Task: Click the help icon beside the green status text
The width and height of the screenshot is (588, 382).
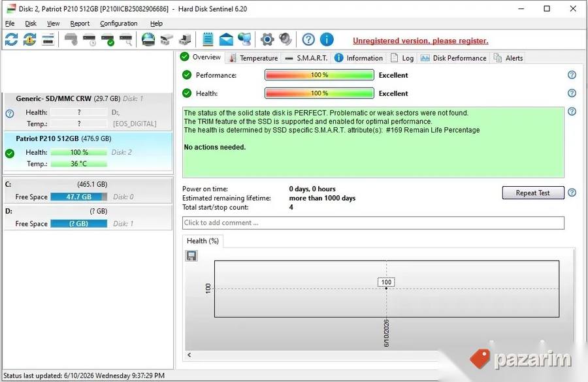Action: tap(572, 112)
